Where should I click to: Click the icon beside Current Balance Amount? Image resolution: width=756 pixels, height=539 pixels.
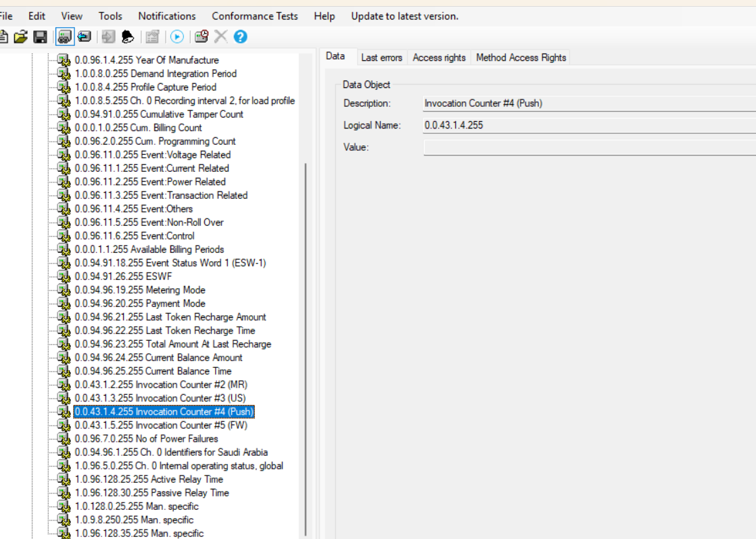64,358
